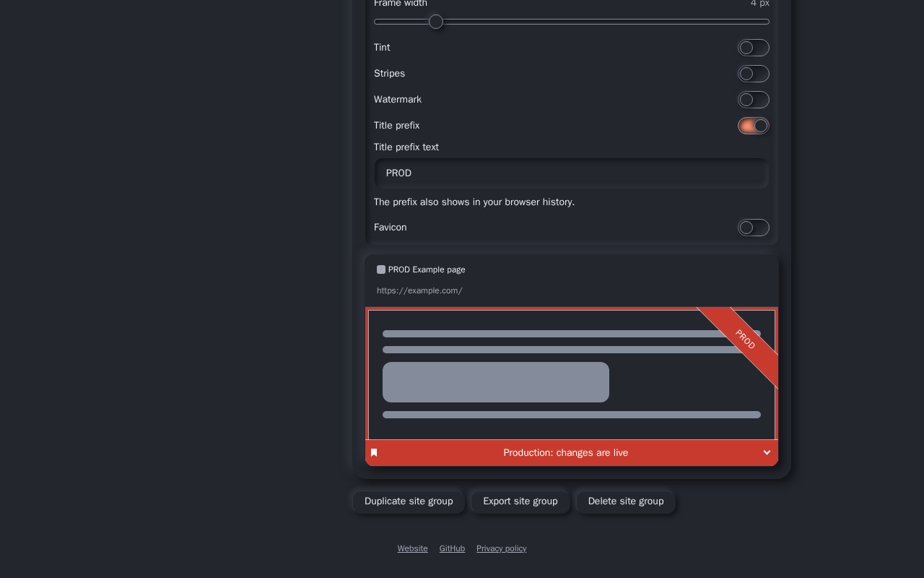Enable the Tint toggle

point(754,48)
